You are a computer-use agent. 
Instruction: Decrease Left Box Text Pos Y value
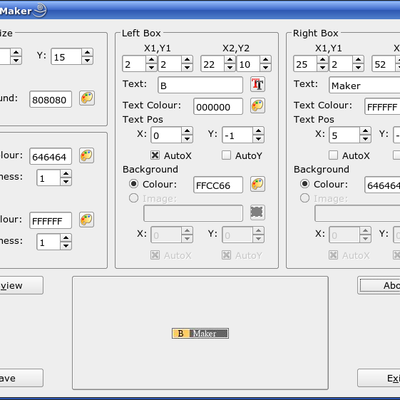pos(259,139)
